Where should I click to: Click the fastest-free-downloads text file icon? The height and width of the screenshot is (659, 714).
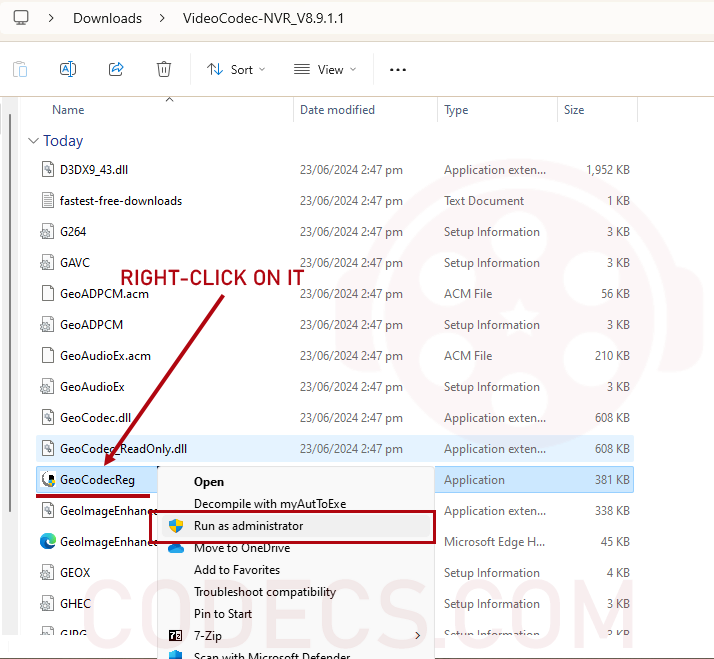click(47, 200)
